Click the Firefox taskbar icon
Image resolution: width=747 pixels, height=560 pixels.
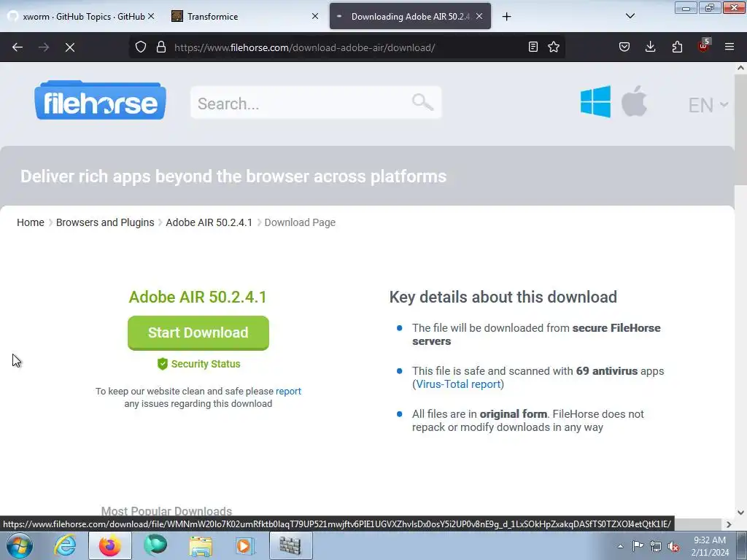109,545
